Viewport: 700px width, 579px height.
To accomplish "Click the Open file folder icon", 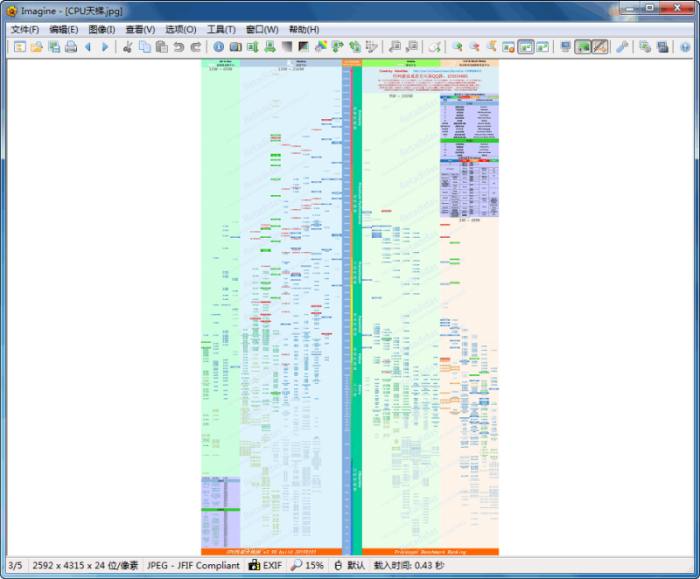I will coord(37,47).
